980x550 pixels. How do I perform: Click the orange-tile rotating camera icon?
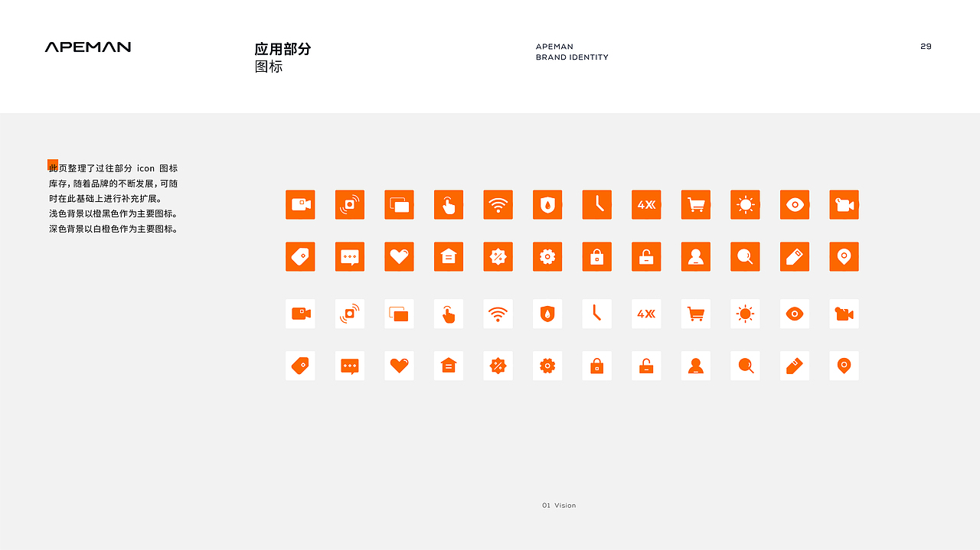[350, 205]
